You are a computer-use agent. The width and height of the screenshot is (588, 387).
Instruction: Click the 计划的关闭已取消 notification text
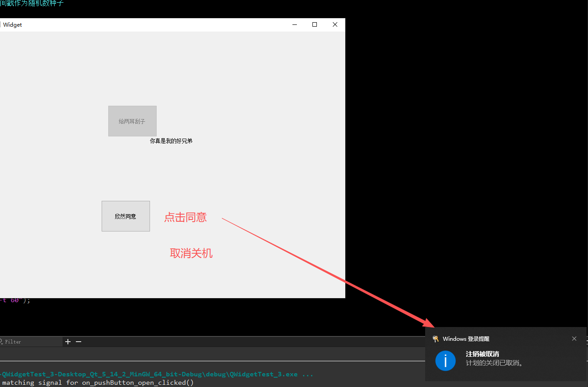tap(495, 363)
